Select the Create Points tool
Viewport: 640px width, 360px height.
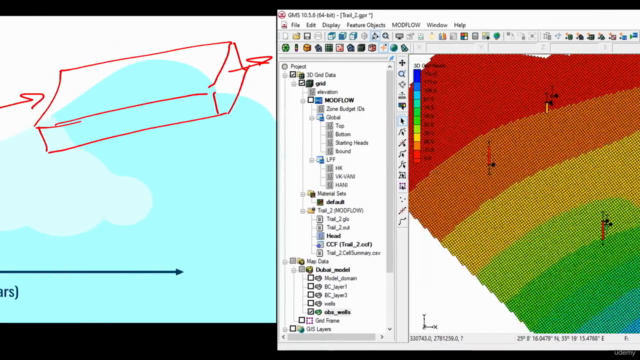pos(402,200)
